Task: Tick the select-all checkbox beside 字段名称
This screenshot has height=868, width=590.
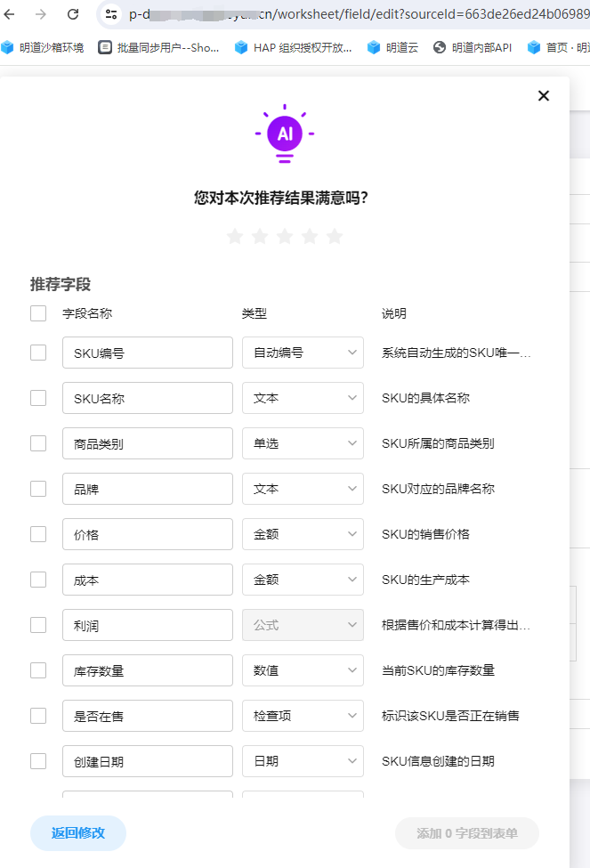Action: [38, 313]
